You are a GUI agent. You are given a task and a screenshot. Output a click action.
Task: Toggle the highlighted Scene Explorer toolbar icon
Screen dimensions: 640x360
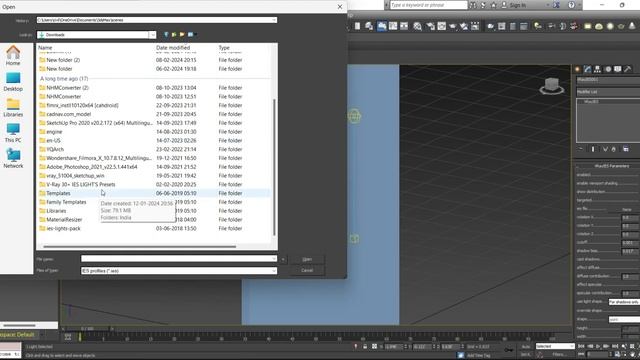coord(382,26)
